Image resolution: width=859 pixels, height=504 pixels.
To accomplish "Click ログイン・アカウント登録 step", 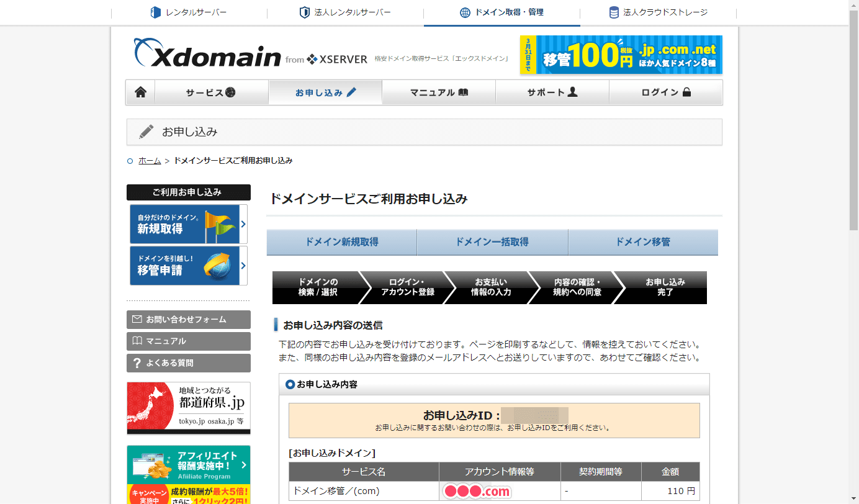I will [x=407, y=287].
